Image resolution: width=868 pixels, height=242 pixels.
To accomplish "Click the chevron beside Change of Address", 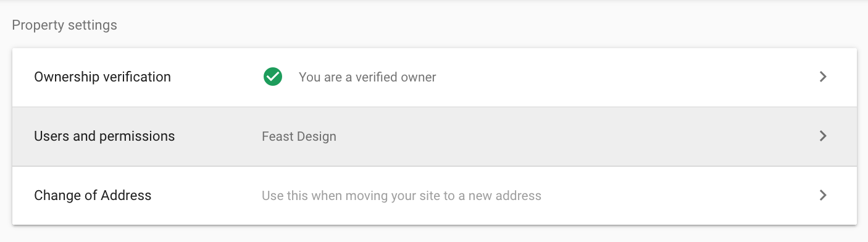I will [x=822, y=196].
